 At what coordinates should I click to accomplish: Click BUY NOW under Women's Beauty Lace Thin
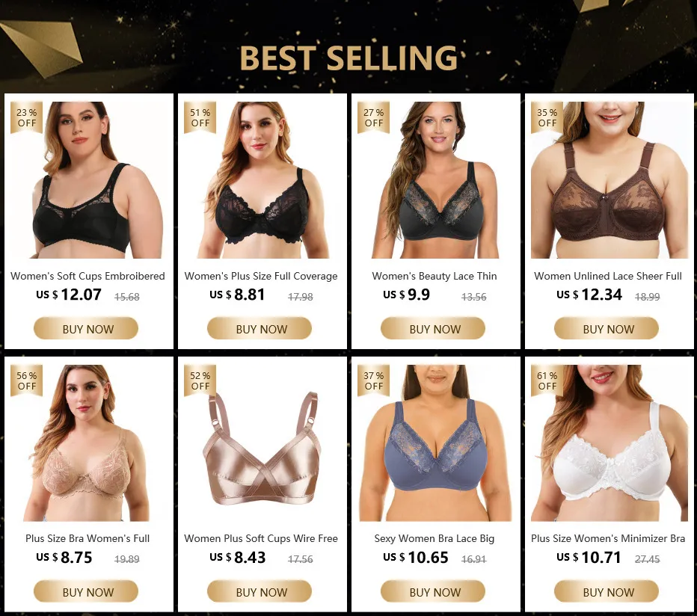click(433, 328)
